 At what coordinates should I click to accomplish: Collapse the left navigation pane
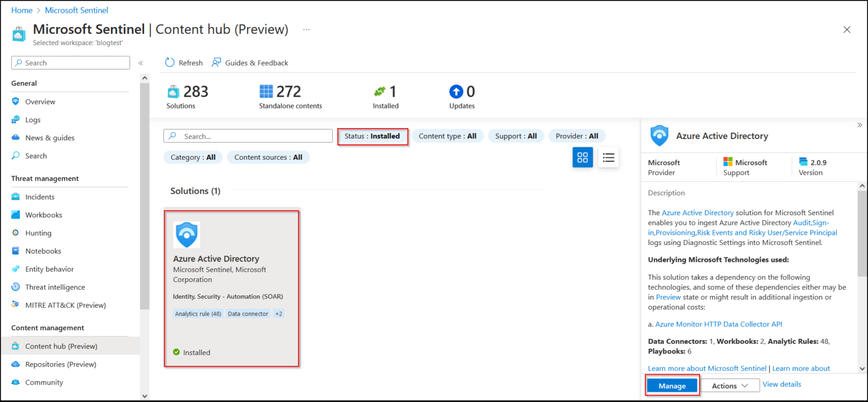coord(141,63)
